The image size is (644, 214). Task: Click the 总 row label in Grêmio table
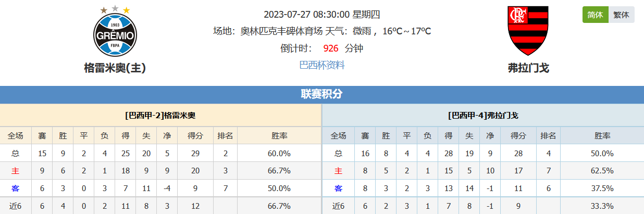[16, 153]
